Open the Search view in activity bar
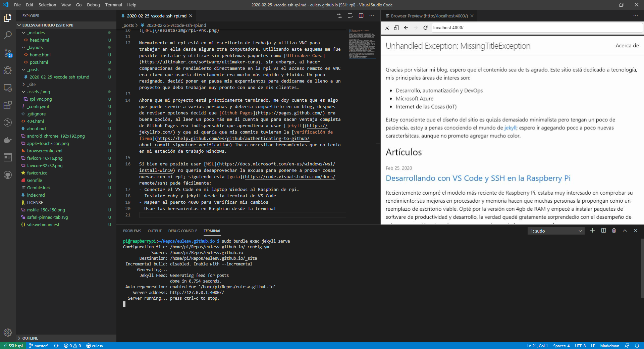Image resolution: width=644 pixels, height=349 pixels. 8,35
